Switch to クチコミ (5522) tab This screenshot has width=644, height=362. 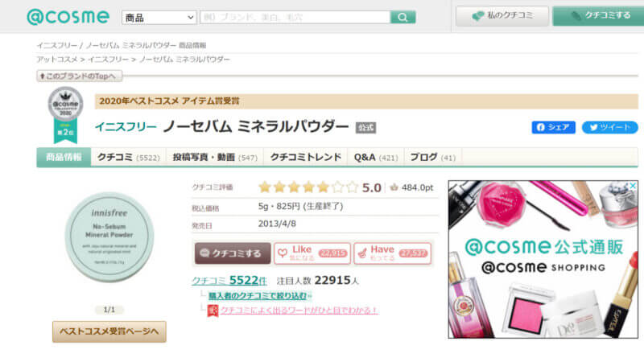coord(128,157)
